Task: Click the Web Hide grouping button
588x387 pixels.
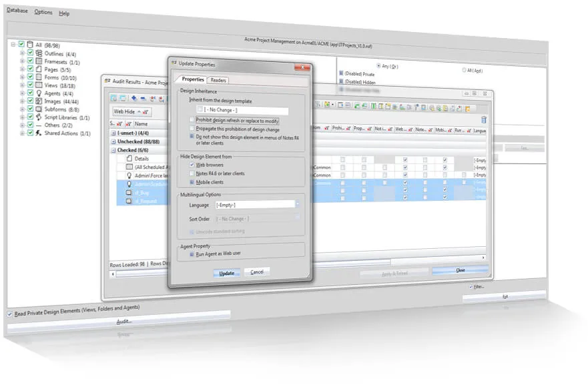Action: (131, 111)
